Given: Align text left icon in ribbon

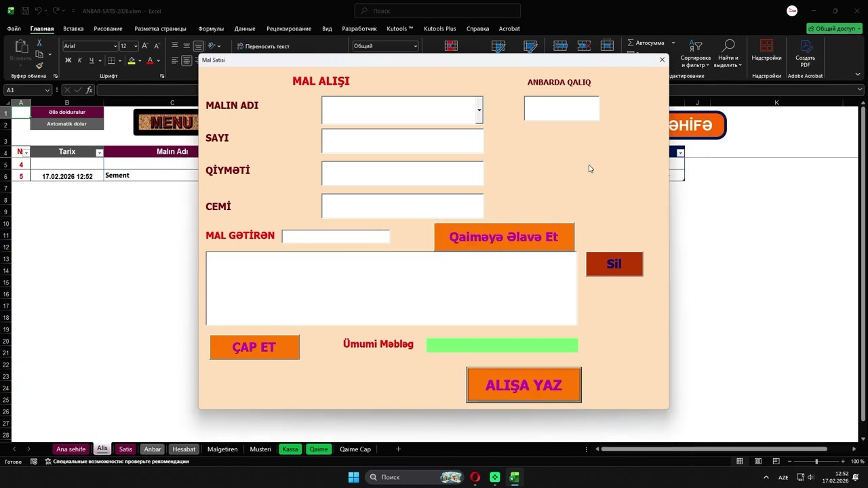Looking at the screenshot, I should click(175, 60).
